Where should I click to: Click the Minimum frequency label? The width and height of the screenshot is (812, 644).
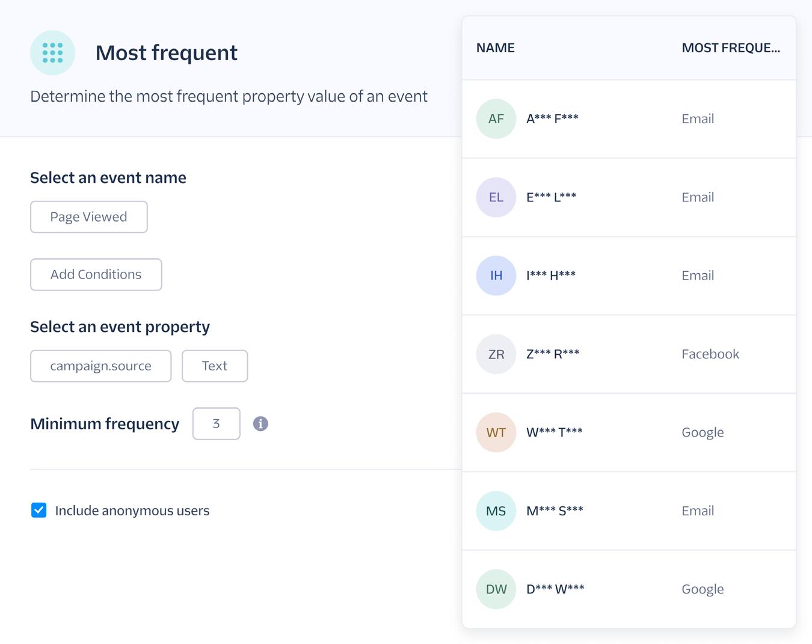point(105,424)
